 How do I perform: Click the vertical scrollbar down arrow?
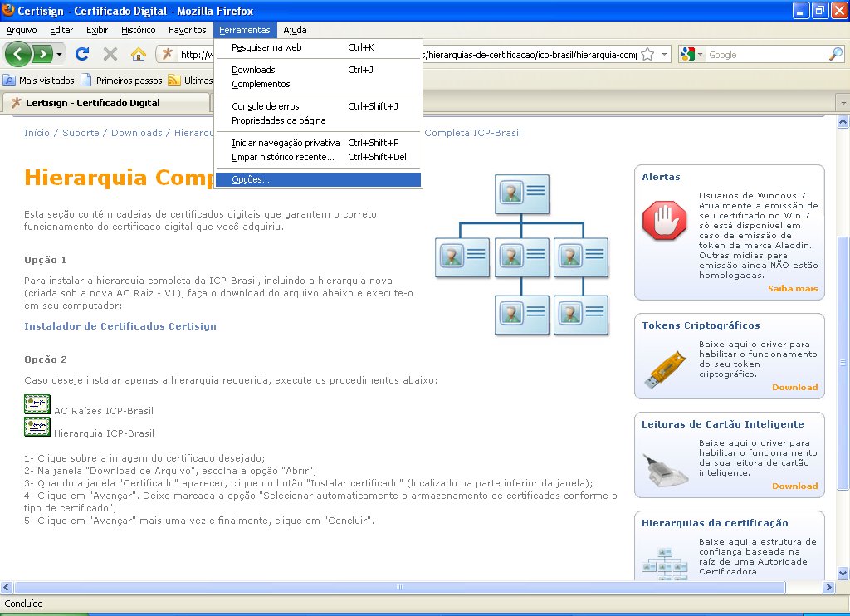[843, 573]
